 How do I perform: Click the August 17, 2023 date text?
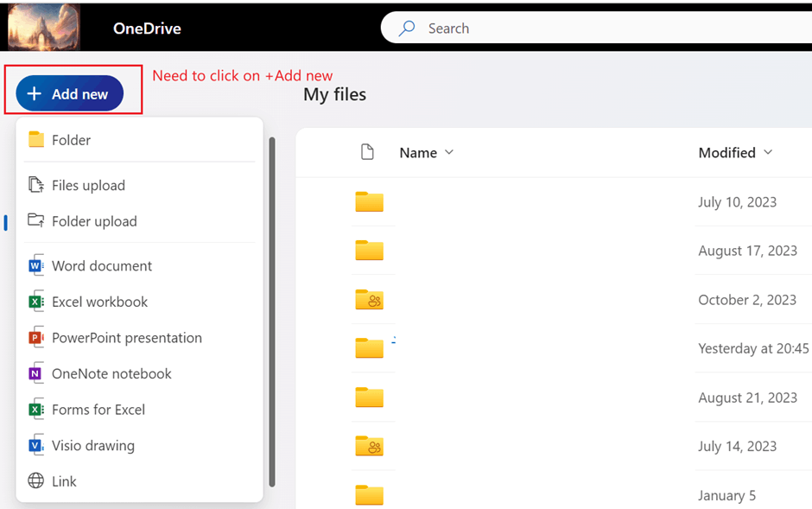pyautogui.click(x=748, y=251)
